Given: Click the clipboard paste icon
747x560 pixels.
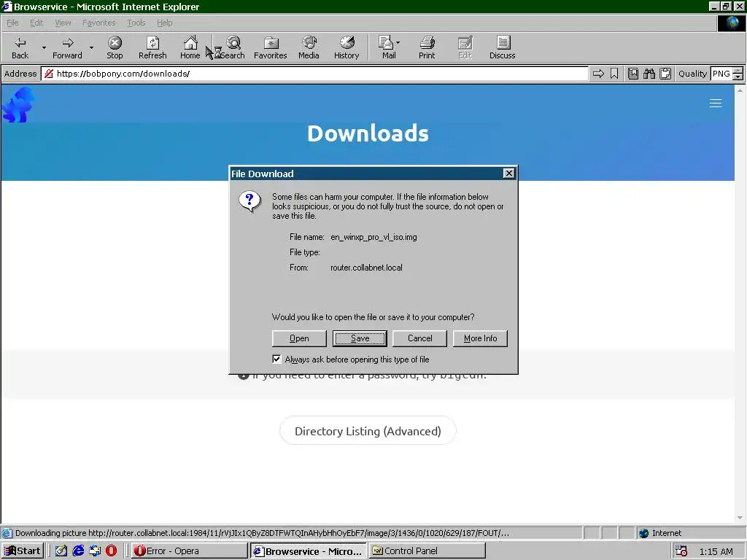Looking at the screenshot, I should coord(665,74).
